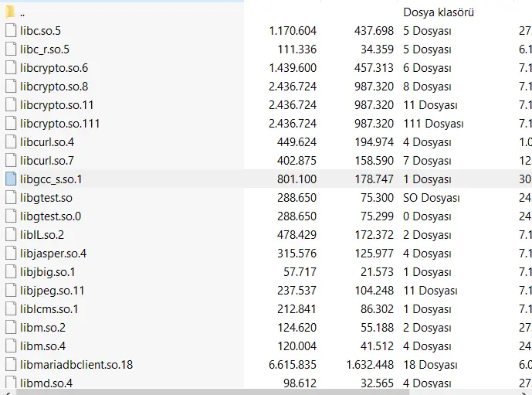Click the libm.so.4 file icon
The width and height of the screenshot is (532, 395).
tap(11, 346)
